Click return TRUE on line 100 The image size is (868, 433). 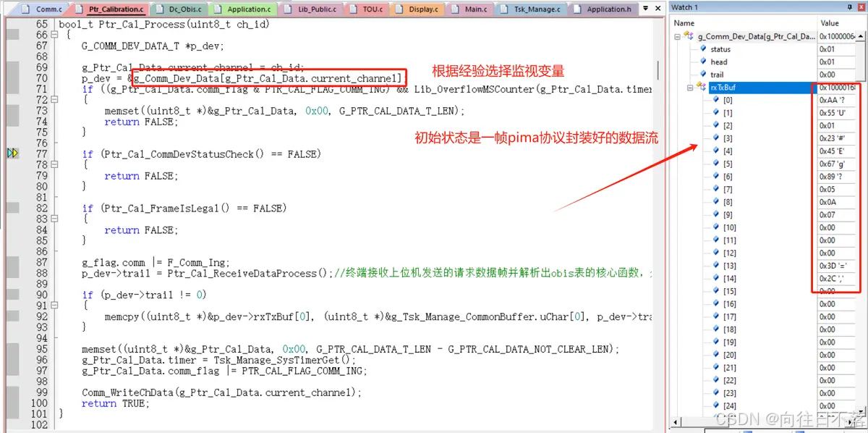(x=116, y=403)
